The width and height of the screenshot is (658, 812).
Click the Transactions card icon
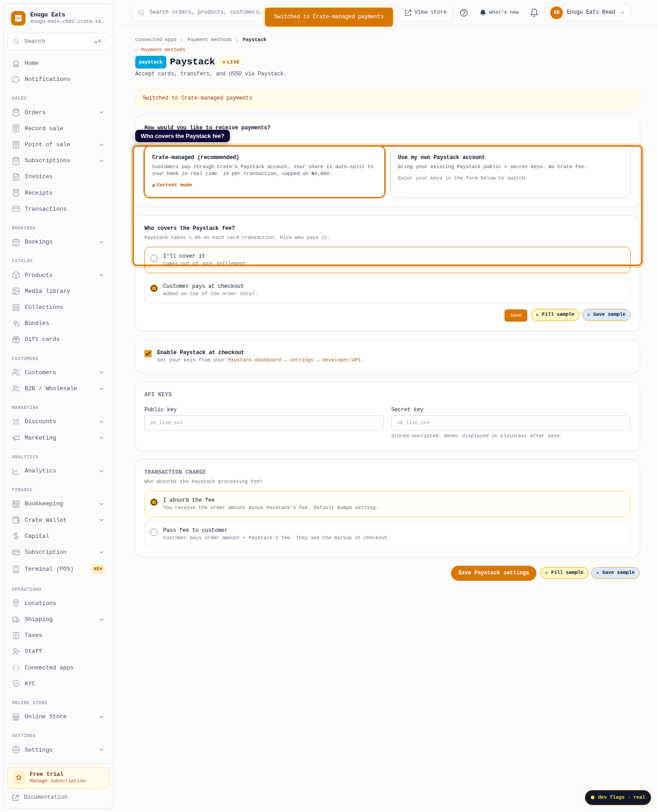coord(16,209)
